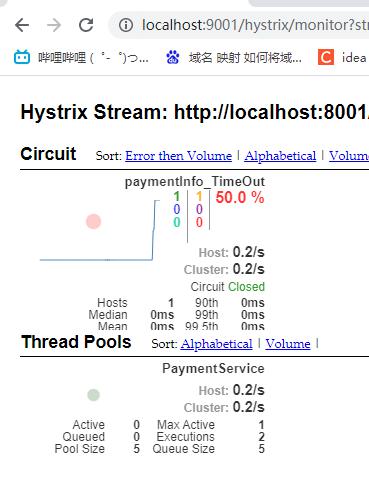The width and height of the screenshot is (369, 486).
Task: Click the green success count 1
Action: 177,197
